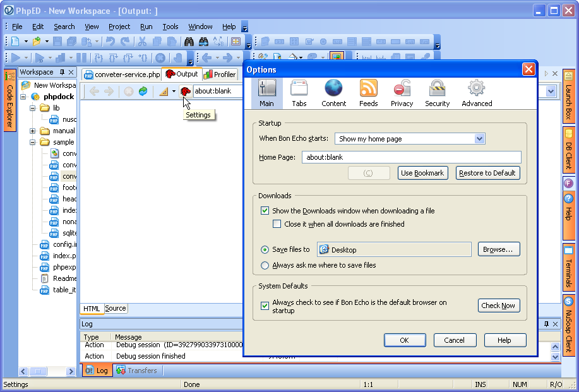Image resolution: width=579 pixels, height=392 pixels.
Task: Expand the manual folder
Action: coord(32,131)
